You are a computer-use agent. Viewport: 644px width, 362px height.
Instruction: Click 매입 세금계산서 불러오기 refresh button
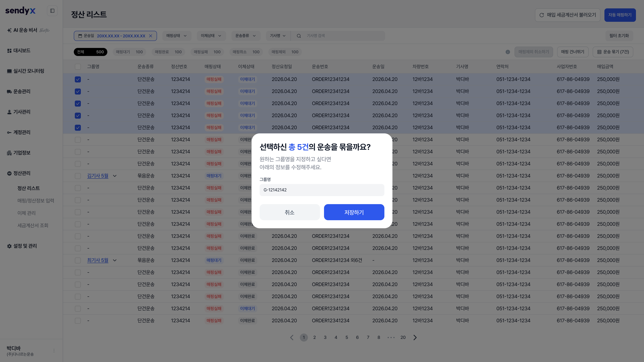tap(568, 15)
